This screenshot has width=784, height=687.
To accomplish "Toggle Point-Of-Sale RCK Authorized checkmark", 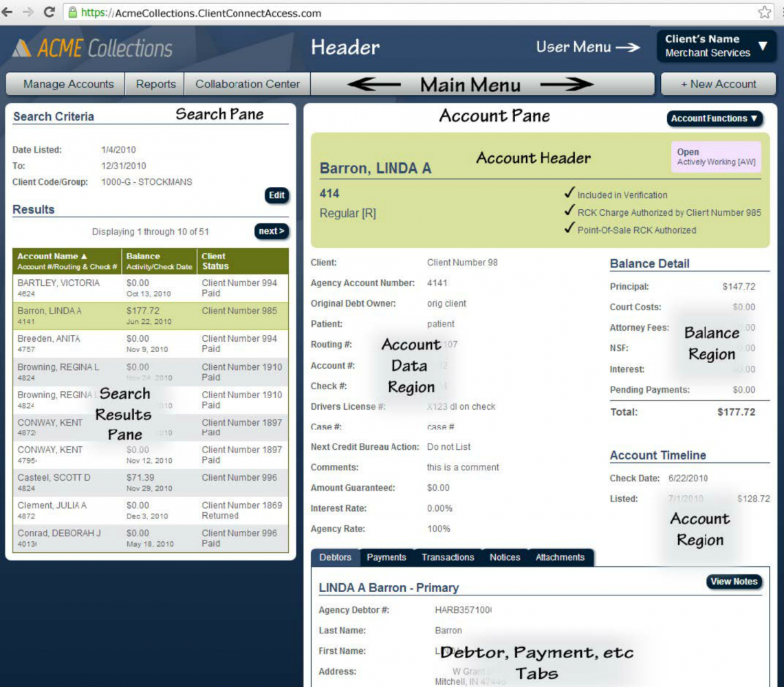I will [x=569, y=229].
